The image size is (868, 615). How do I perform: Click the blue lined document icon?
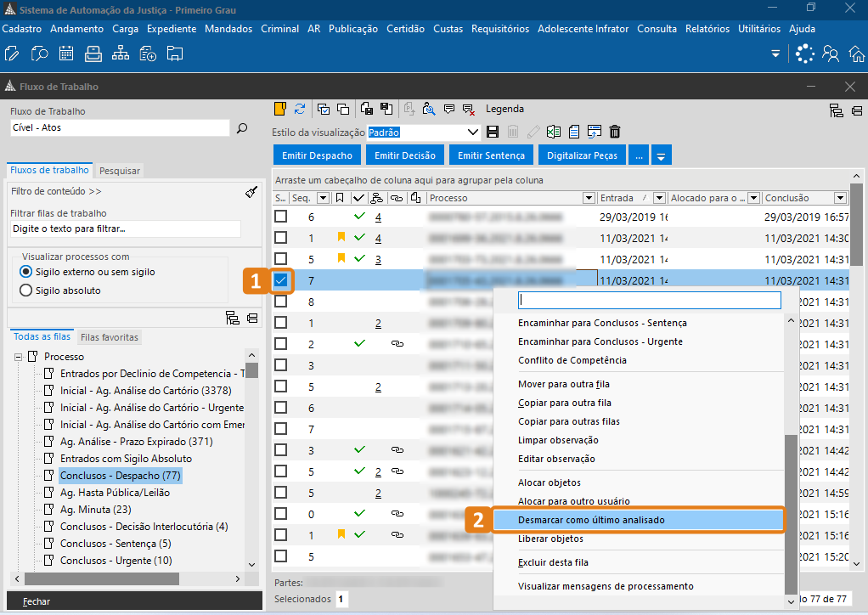coord(574,132)
